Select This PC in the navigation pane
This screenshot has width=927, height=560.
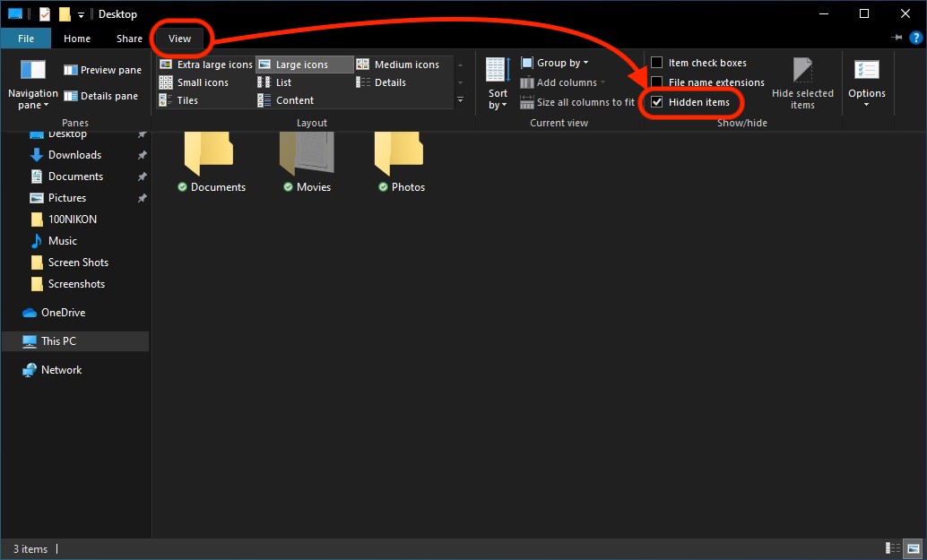(75, 341)
